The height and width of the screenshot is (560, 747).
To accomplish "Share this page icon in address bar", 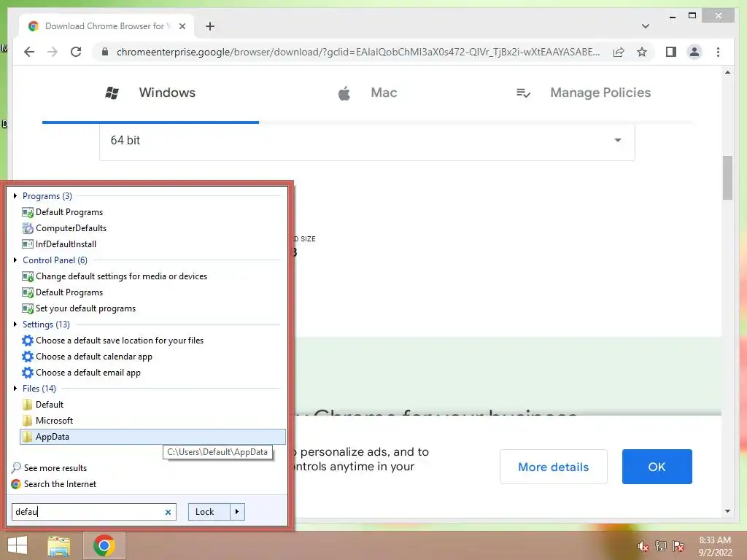I will (x=619, y=52).
